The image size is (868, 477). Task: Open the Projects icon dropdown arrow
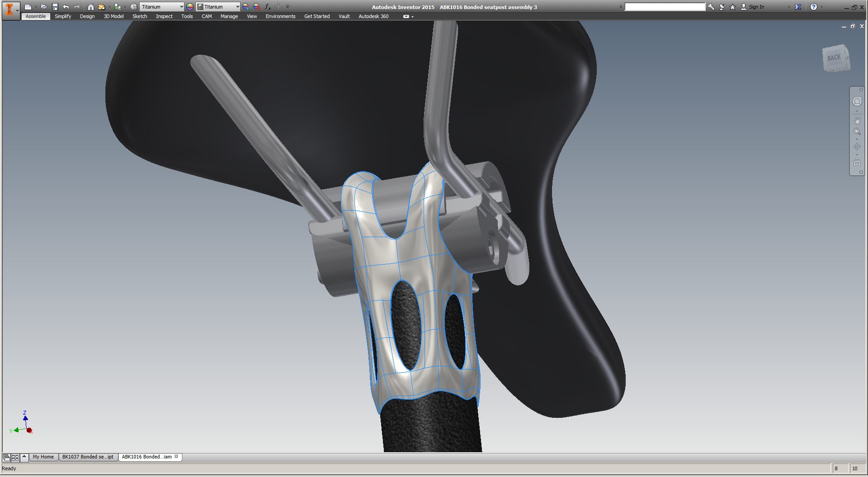pyautogui.click(x=109, y=7)
